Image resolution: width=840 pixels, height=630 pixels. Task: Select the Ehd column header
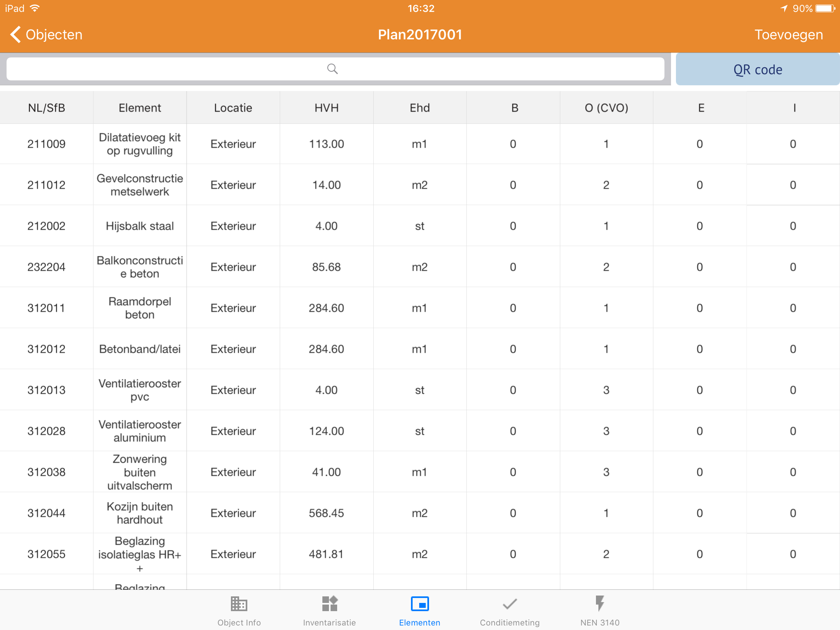(420, 107)
